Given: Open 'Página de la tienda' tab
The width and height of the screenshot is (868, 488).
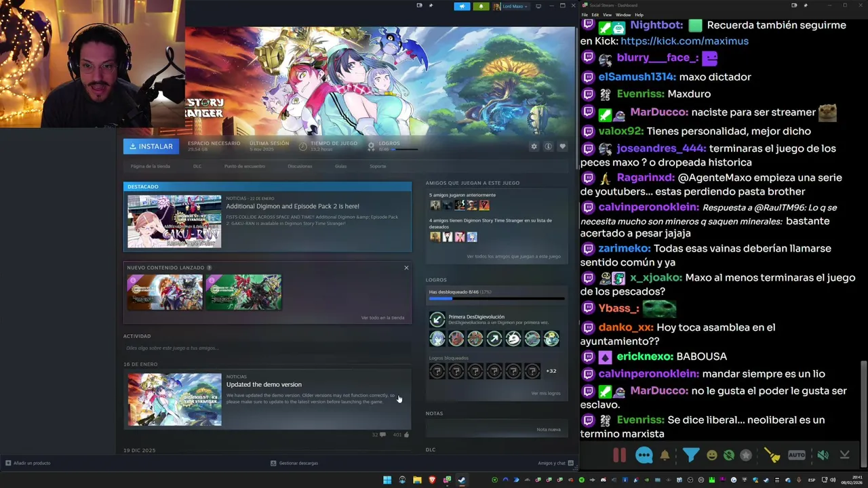Looking at the screenshot, I should tap(151, 166).
